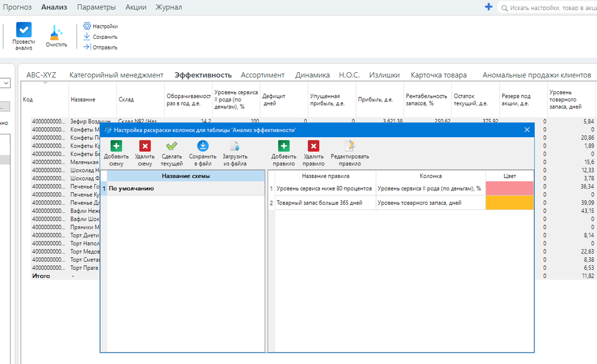Open Настройки in the toolbar
597x364 pixels.
101,26
